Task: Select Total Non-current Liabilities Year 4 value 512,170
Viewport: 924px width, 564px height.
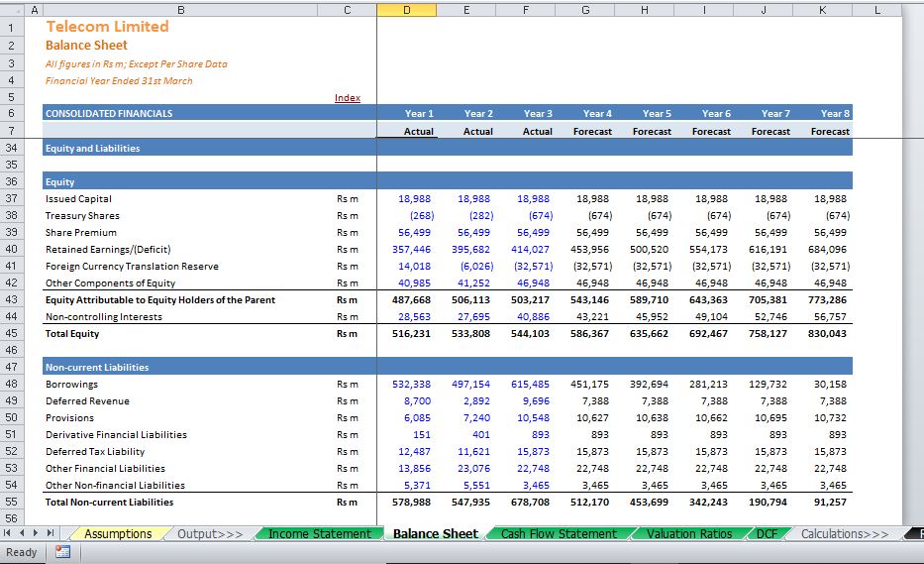Action: coord(589,503)
